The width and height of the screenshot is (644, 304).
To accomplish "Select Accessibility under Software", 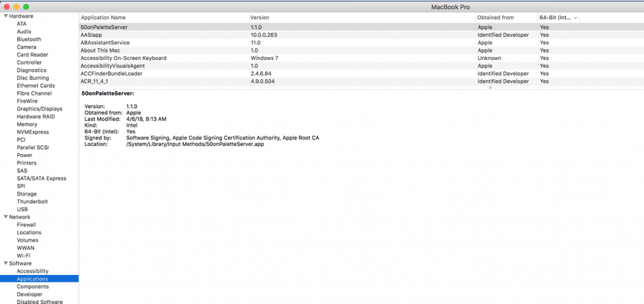I will pyautogui.click(x=32, y=271).
